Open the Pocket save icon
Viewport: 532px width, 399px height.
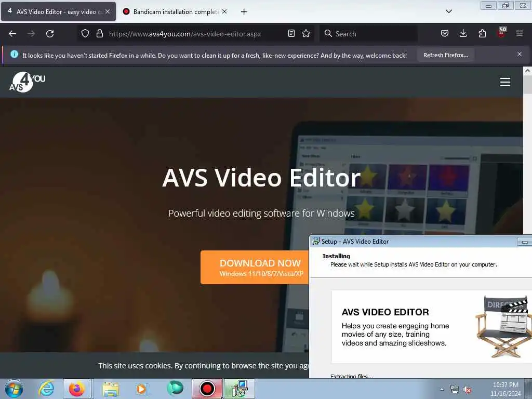tap(445, 33)
